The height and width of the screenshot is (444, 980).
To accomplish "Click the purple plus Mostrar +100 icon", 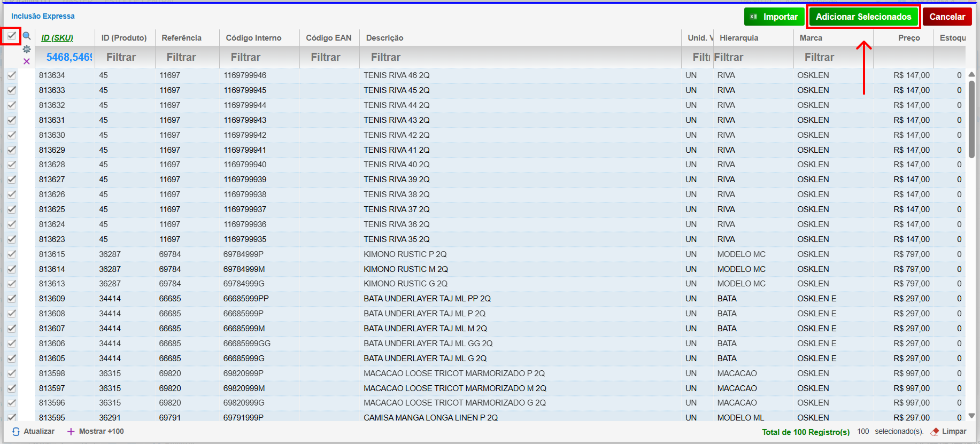I will click(x=71, y=432).
